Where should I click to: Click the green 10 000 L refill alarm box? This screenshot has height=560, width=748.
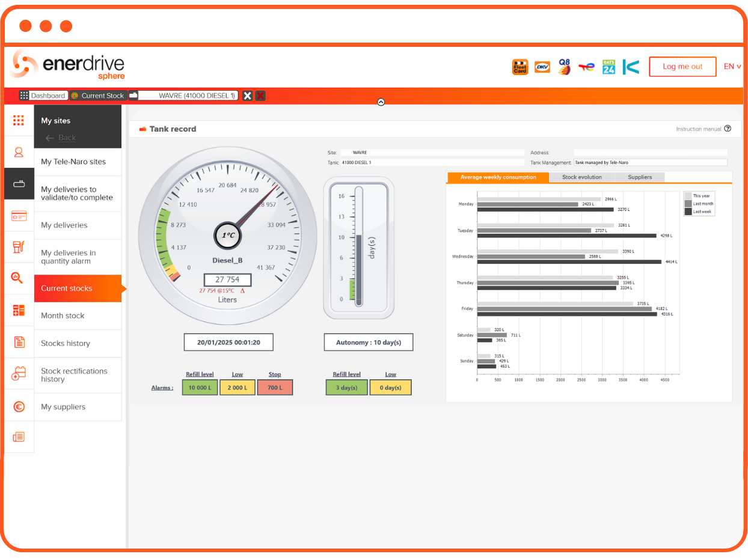(x=200, y=388)
